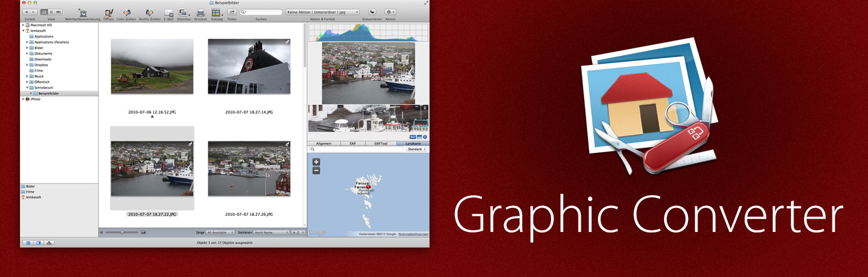The image size is (868, 277).
Task: Click the map zoom out minus button
Action: pyautogui.click(x=316, y=171)
